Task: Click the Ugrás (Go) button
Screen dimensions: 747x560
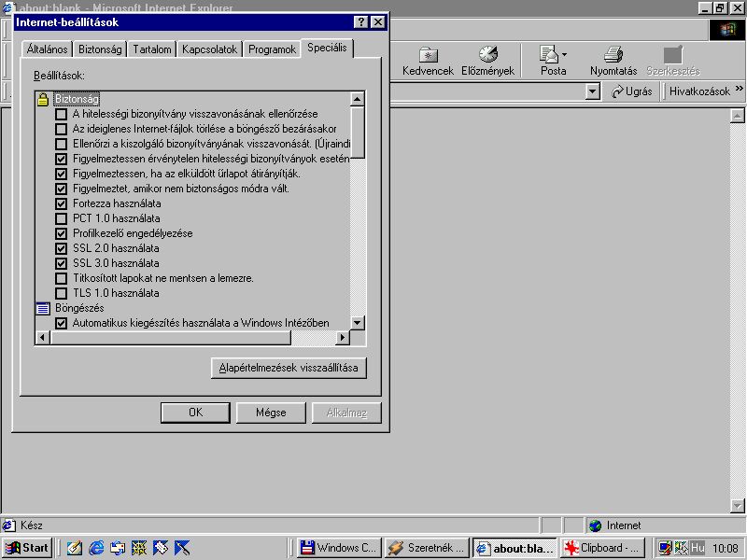Action: point(632,91)
